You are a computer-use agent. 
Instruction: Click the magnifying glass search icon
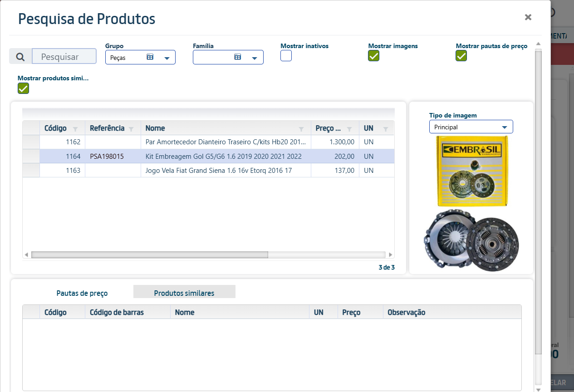[x=20, y=57]
